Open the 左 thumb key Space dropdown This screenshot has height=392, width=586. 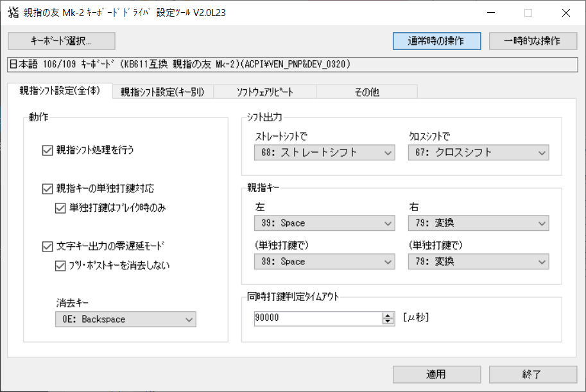click(x=324, y=223)
